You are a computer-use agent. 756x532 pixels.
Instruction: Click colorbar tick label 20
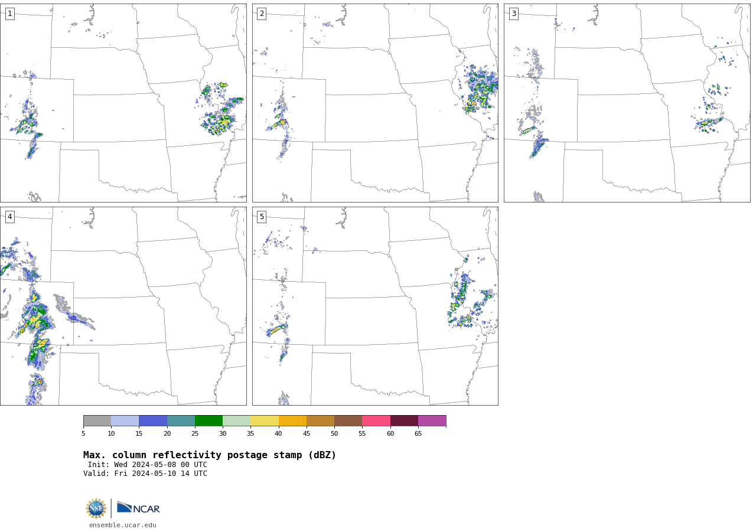tap(167, 434)
